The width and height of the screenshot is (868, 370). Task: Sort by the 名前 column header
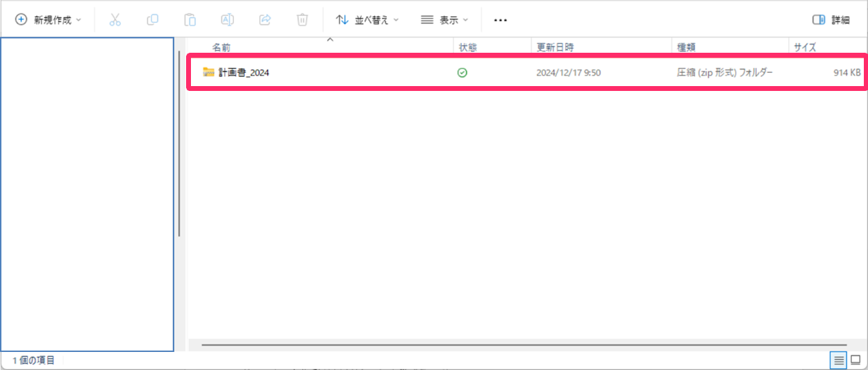click(x=222, y=47)
